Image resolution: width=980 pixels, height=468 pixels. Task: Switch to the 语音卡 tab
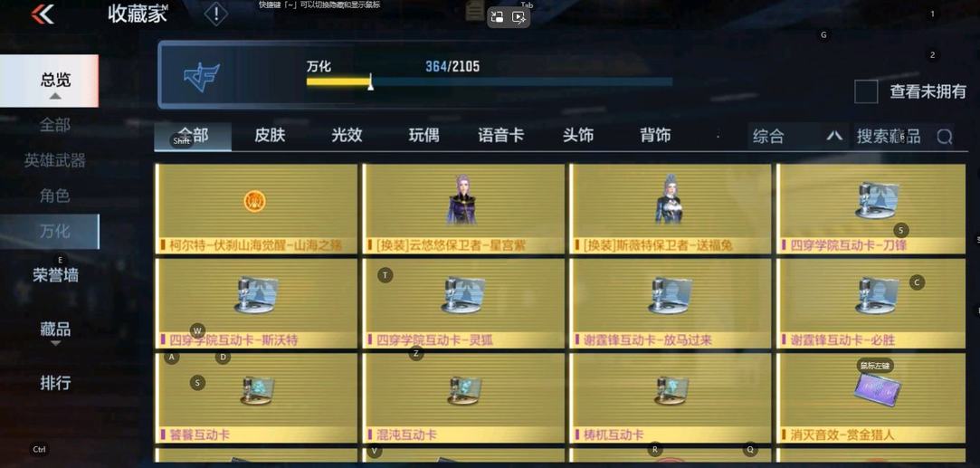click(x=500, y=135)
